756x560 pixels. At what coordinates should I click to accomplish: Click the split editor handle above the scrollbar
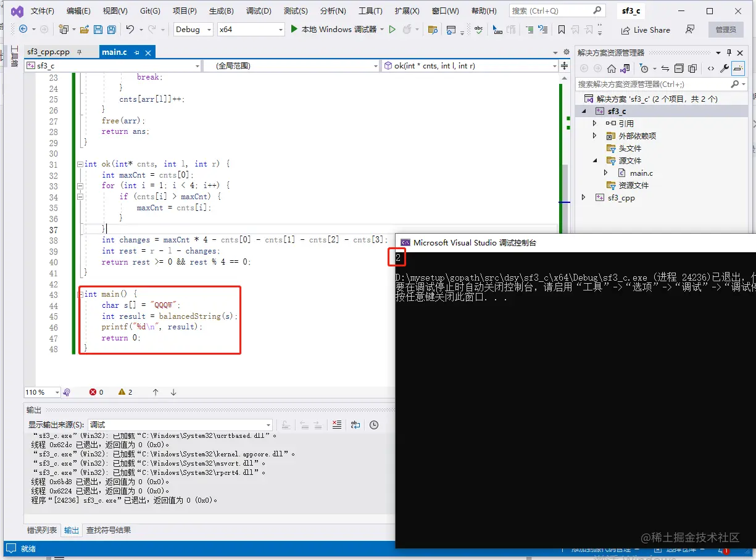[565, 65]
